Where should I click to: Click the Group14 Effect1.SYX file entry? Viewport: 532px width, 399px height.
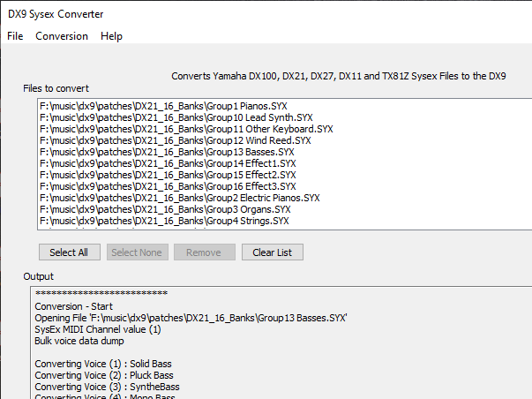pyautogui.click(x=168, y=163)
